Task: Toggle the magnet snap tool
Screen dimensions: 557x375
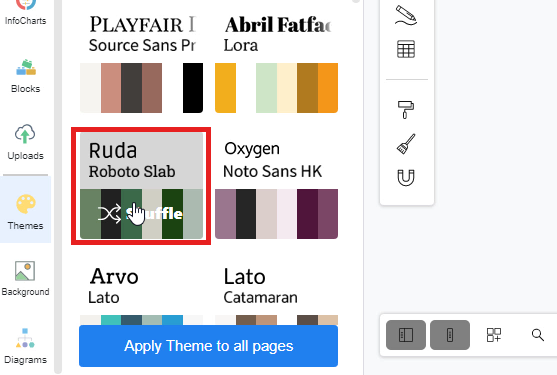Action: tap(406, 178)
